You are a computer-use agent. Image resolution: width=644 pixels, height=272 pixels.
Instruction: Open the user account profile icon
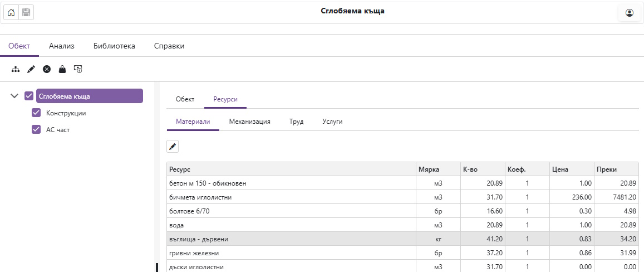tap(630, 13)
